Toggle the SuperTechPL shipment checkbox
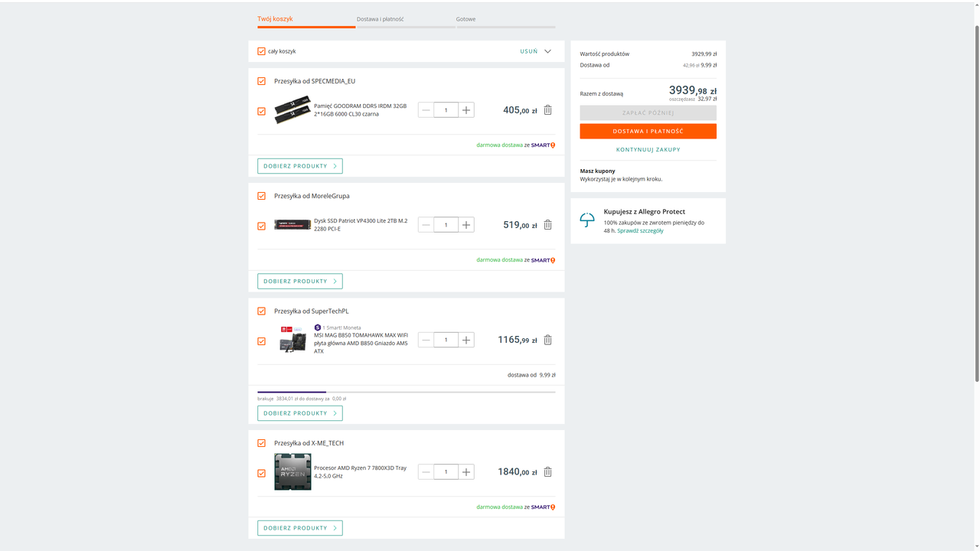The image size is (980, 551). pos(261,311)
